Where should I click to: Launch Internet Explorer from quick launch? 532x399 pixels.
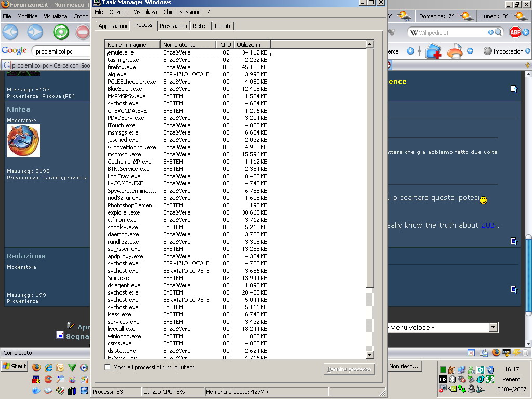[x=48, y=367]
